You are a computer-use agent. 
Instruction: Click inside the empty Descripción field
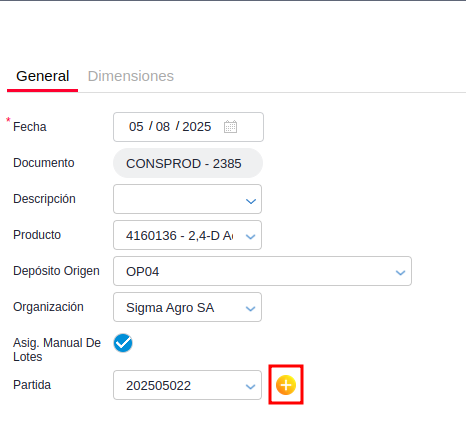pyautogui.click(x=178, y=199)
